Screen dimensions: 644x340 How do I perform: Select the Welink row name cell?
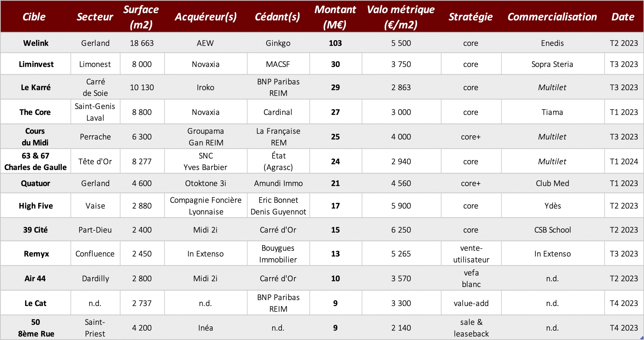click(36, 43)
